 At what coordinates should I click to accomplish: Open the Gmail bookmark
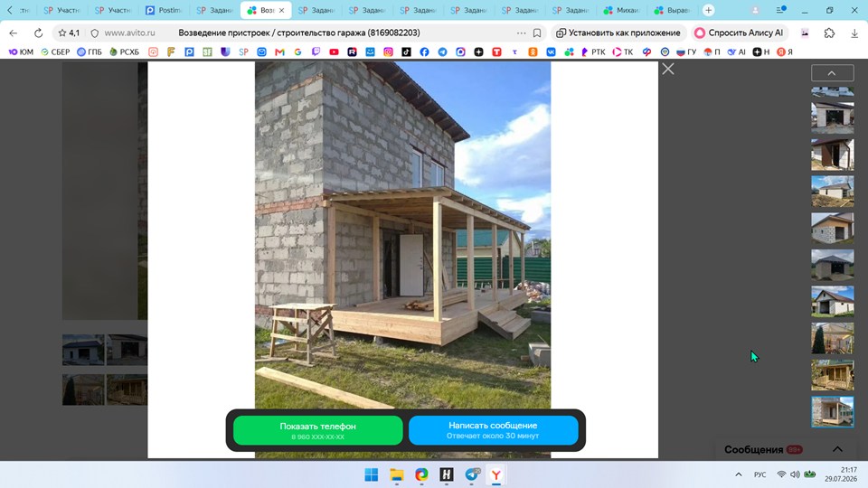pyautogui.click(x=279, y=52)
